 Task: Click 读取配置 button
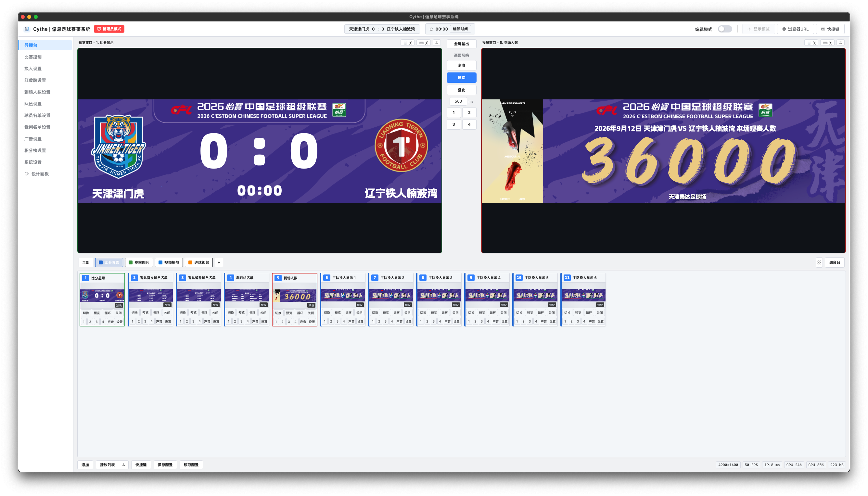pos(191,465)
